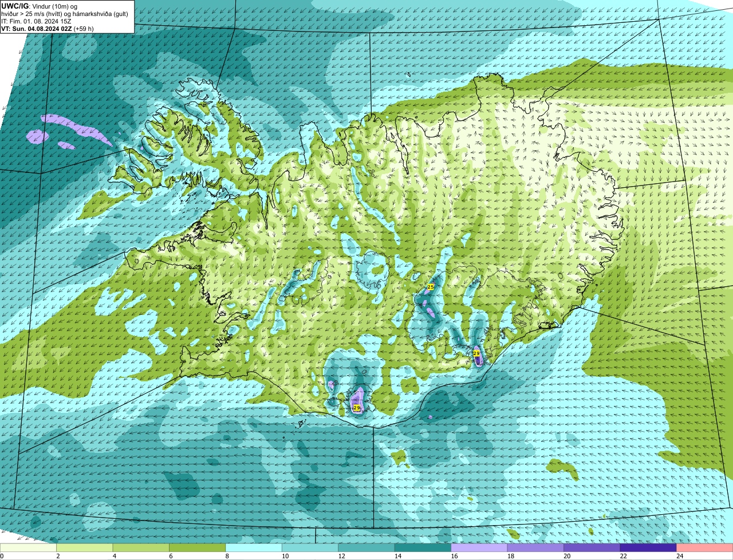Click the 22–24 m/s dark indigo legend swatch
Image resolution: width=733 pixels, height=560 pixels.
[x=649, y=548]
